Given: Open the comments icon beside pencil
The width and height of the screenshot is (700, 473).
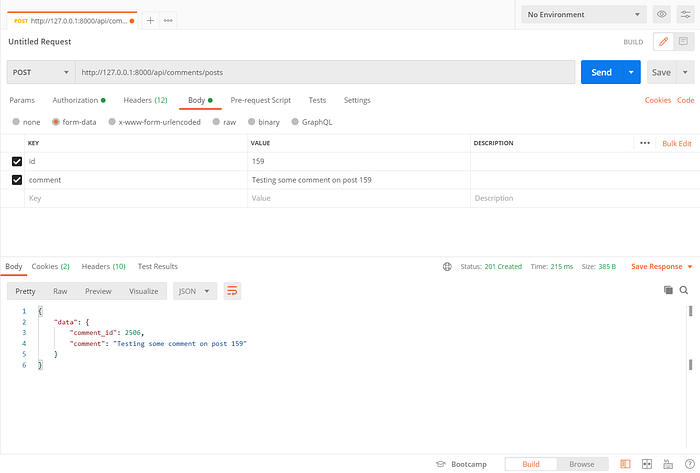Looking at the screenshot, I should coord(683,41).
